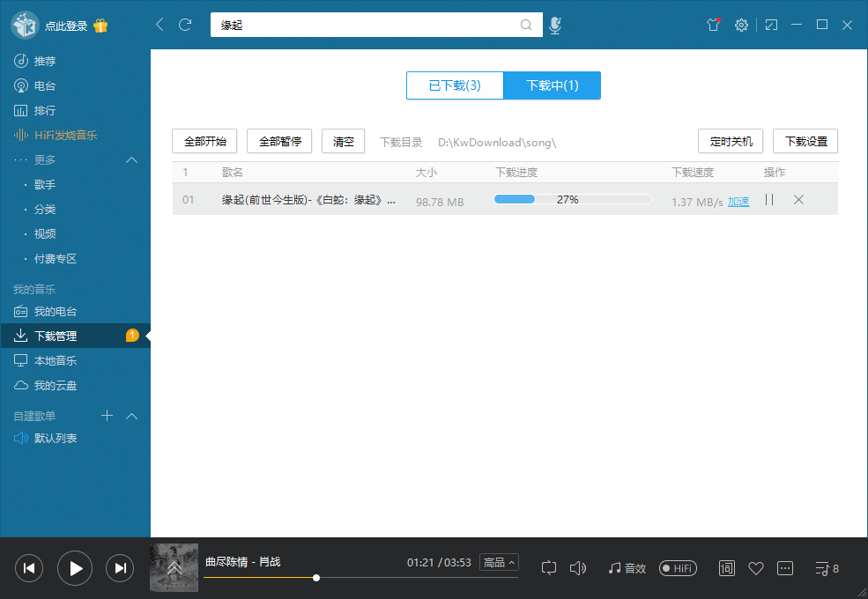Viewport: 868px width, 599px height.
Task: Toggle HiFi playback mode
Action: 678,568
